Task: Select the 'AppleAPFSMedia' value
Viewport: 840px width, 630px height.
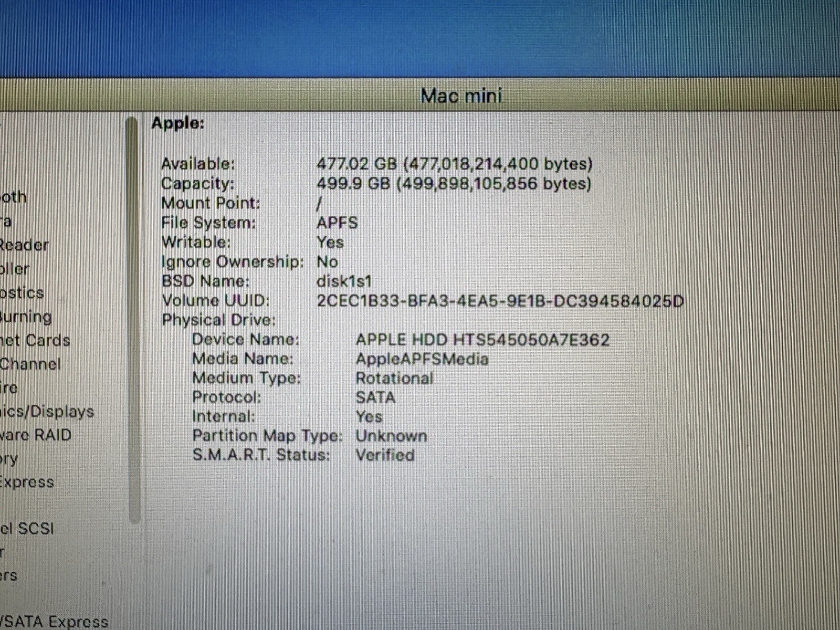Action: tap(422, 359)
